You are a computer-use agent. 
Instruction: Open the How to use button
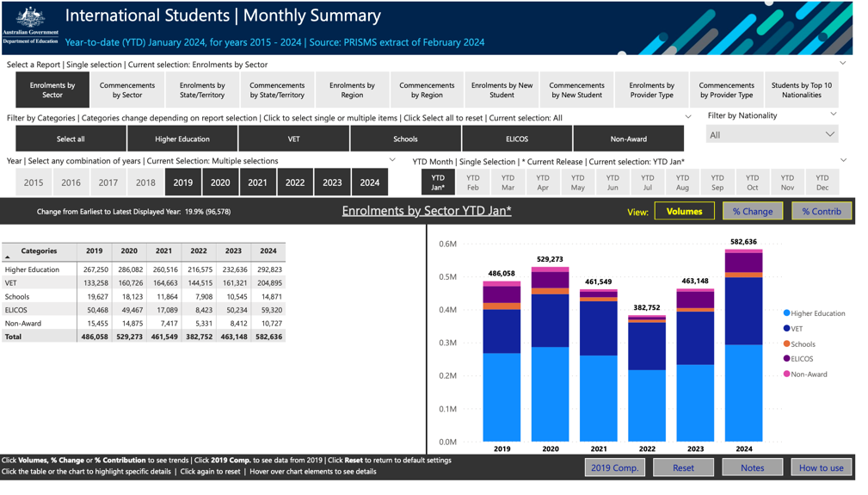click(x=821, y=467)
